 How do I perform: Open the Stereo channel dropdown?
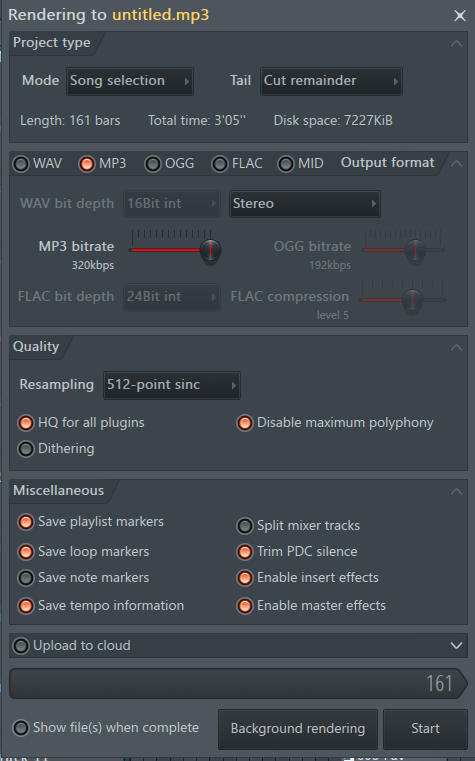305,204
